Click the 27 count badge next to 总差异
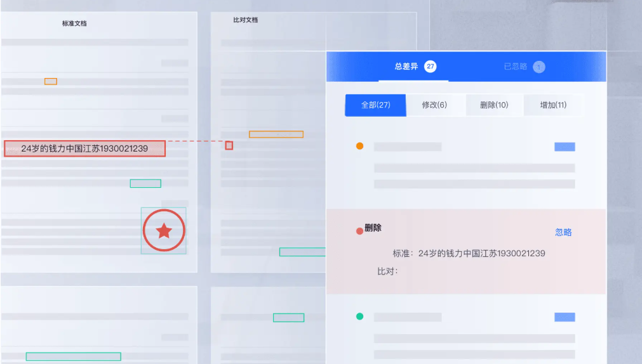The height and width of the screenshot is (364, 642). click(430, 67)
